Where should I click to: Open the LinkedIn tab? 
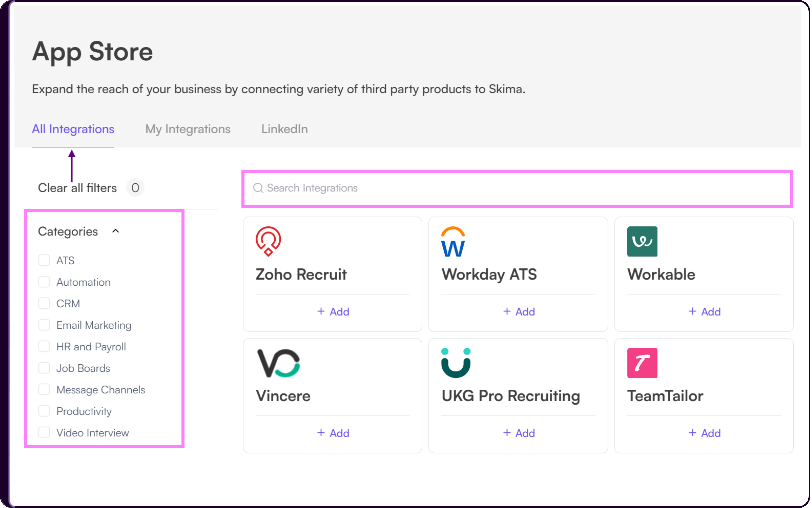284,129
